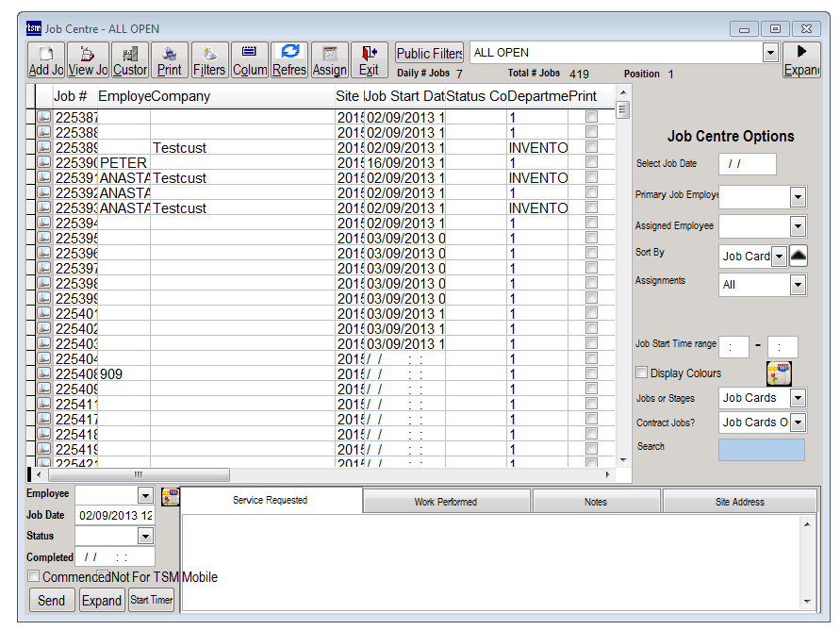Click the Customer toolbar icon
840x630 pixels.
click(130, 59)
